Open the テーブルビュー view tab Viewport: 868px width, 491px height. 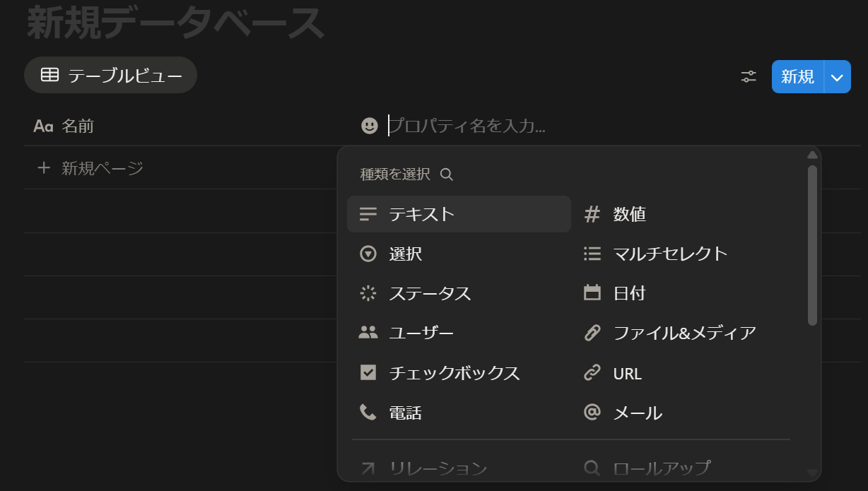coord(110,76)
